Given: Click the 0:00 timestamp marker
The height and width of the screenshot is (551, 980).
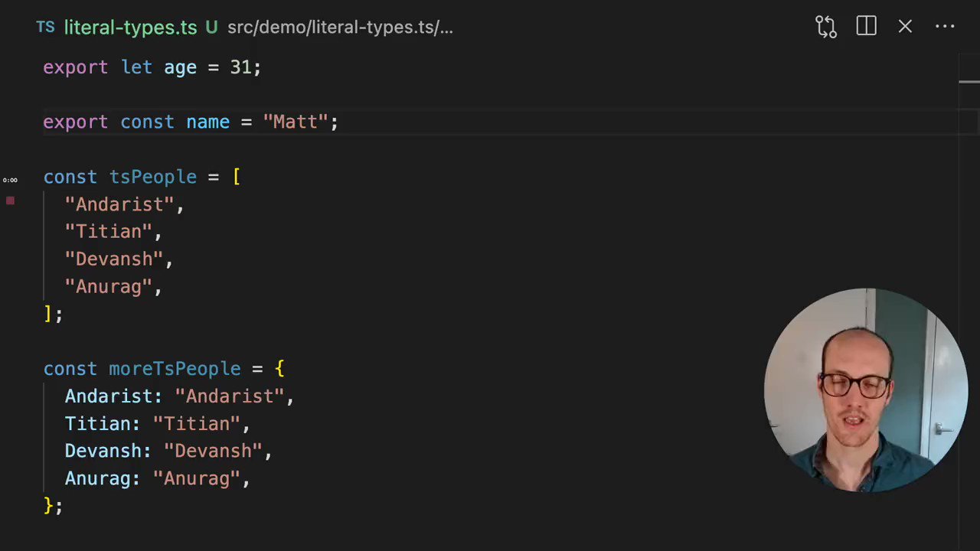Looking at the screenshot, I should point(10,179).
